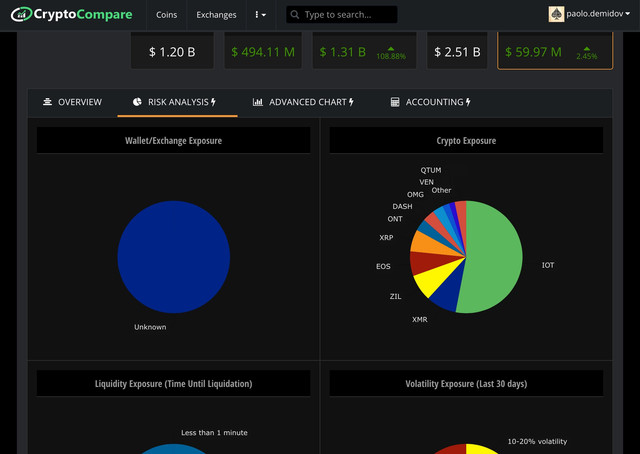
Task: Click the 'Less than 1 minute' label
Action: (214, 433)
